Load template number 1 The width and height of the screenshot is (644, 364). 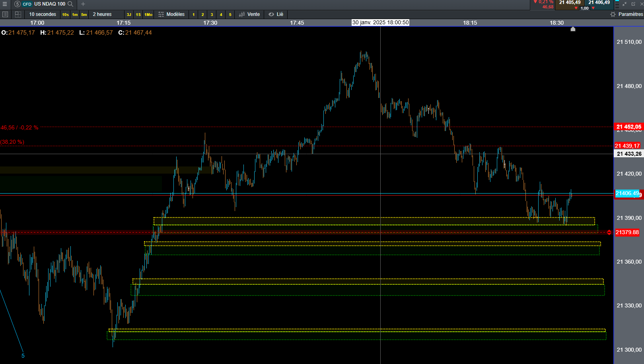click(194, 15)
